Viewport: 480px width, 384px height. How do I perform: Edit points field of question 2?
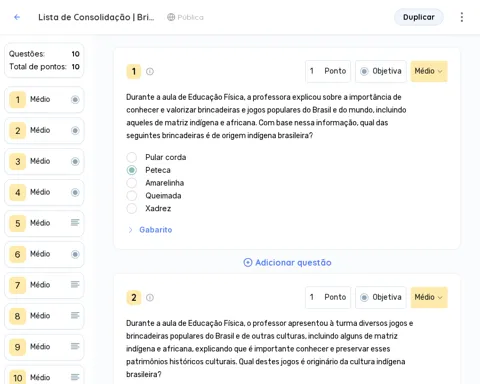(x=328, y=297)
